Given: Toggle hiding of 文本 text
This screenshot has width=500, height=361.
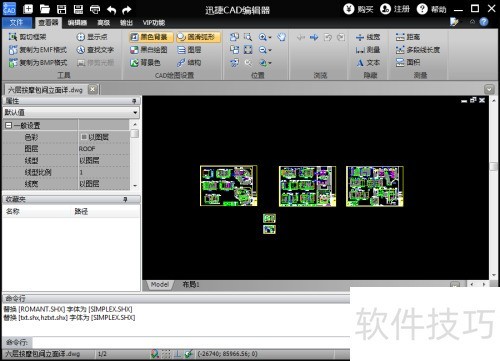Looking at the screenshot, I should [x=368, y=62].
